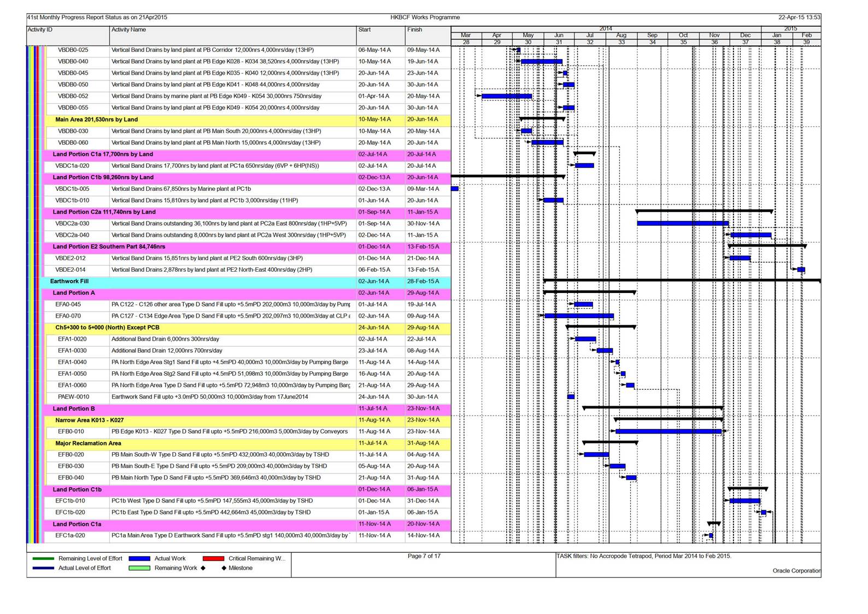Click the Oracle Corporation footer text
Screen dimensions: 868x614
(x=796, y=571)
